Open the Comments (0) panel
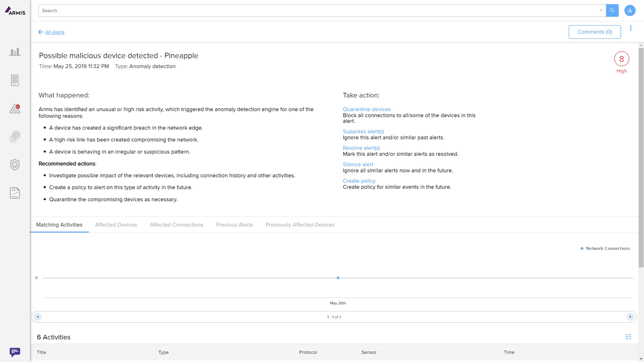This screenshot has width=644, height=362. point(594,32)
